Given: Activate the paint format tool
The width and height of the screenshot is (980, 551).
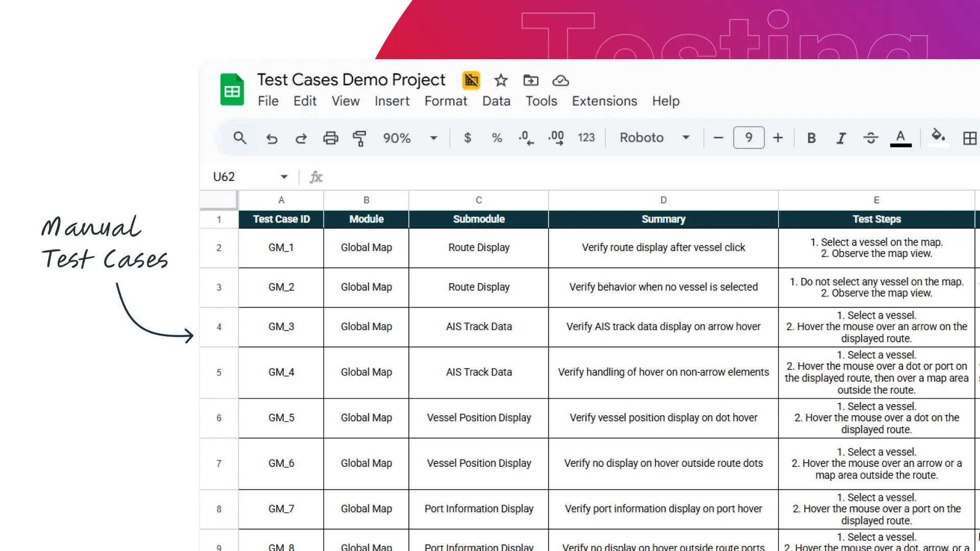Looking at the screenshot, I should [x=360, y=138].
